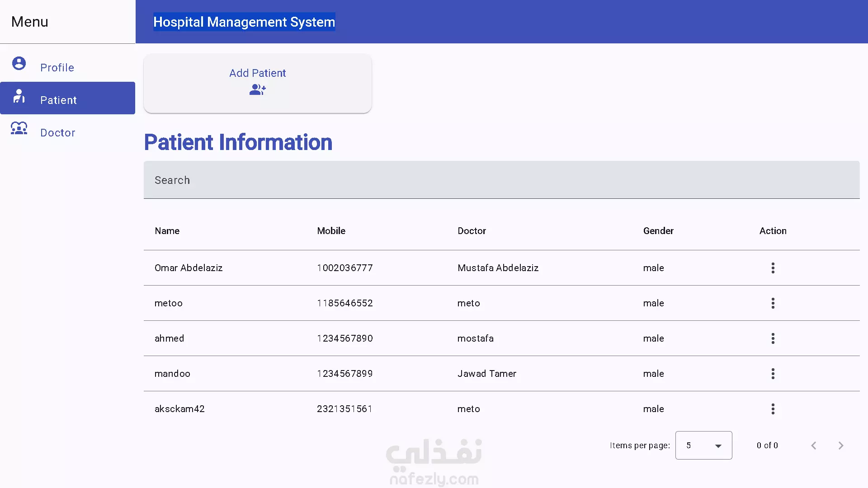This screenshot has width=868, height=488.
Task: Click mobile number 2321351561
Action: (x=345, y=409)
